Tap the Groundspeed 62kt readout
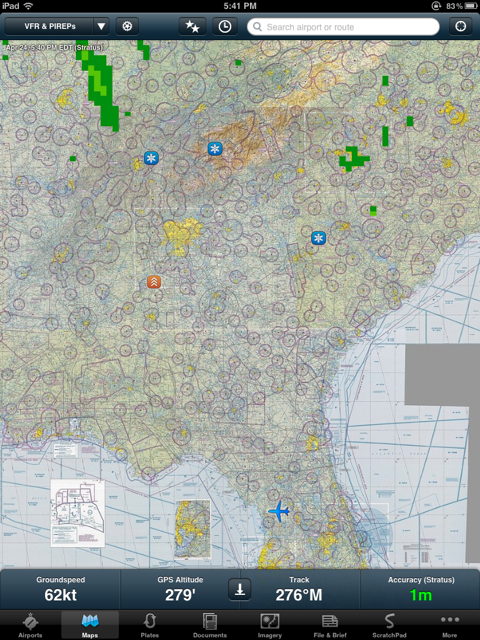The height and width of the screenshot is (640, 480). (60, 590)
